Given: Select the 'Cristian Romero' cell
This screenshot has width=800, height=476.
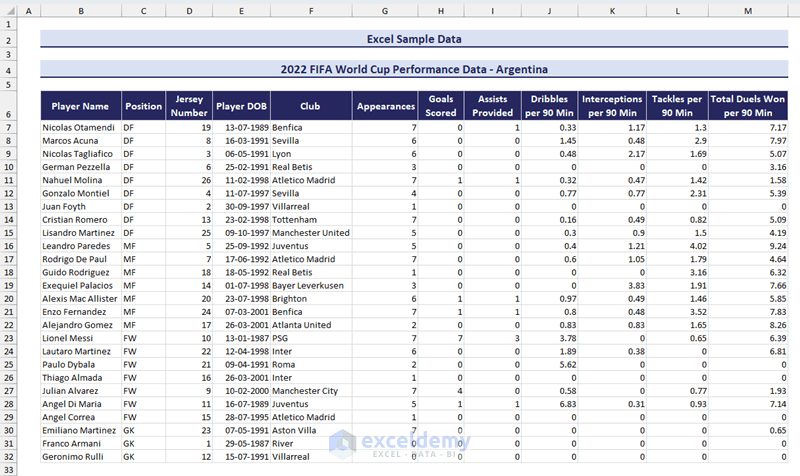Looking at the screenshot, I should coord(81,220).
